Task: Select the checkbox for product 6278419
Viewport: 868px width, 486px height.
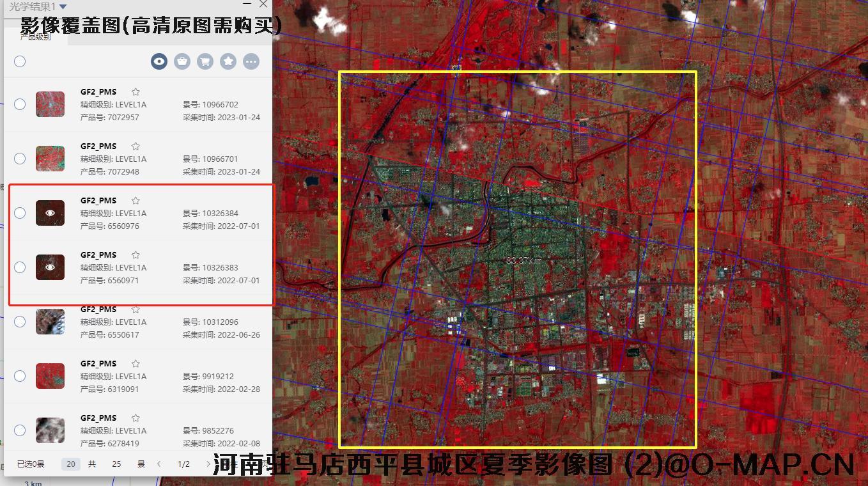Action: click(x=20, y=430)
